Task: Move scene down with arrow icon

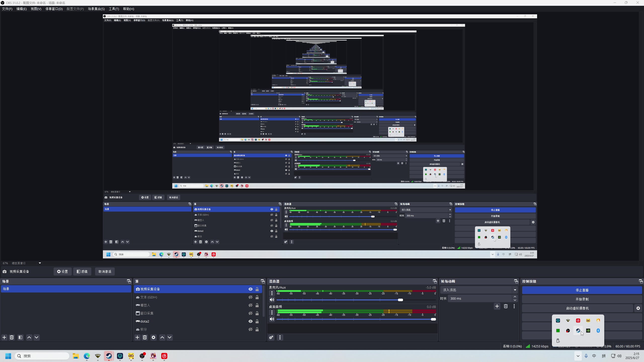Action: click(36, 337)
